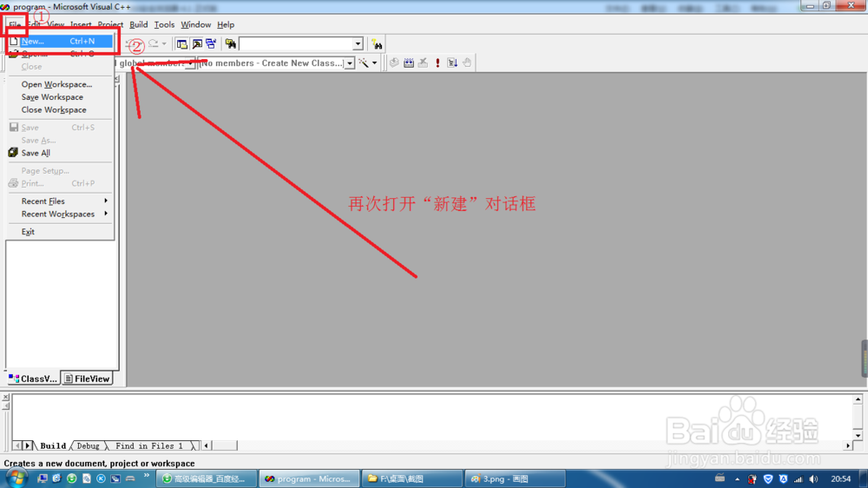Choose Save All from the File menu
This screenshot has width=868, height=488.
pos(60,153)
